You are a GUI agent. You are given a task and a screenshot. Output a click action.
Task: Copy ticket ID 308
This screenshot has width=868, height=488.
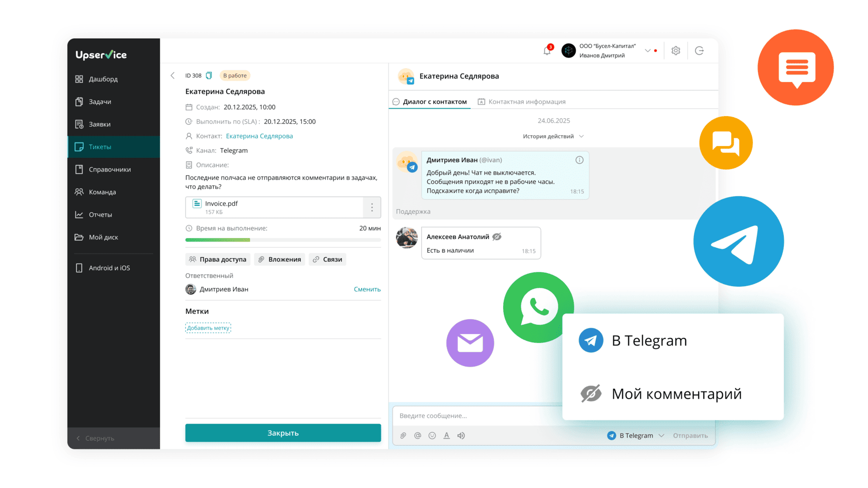point(209,75)
